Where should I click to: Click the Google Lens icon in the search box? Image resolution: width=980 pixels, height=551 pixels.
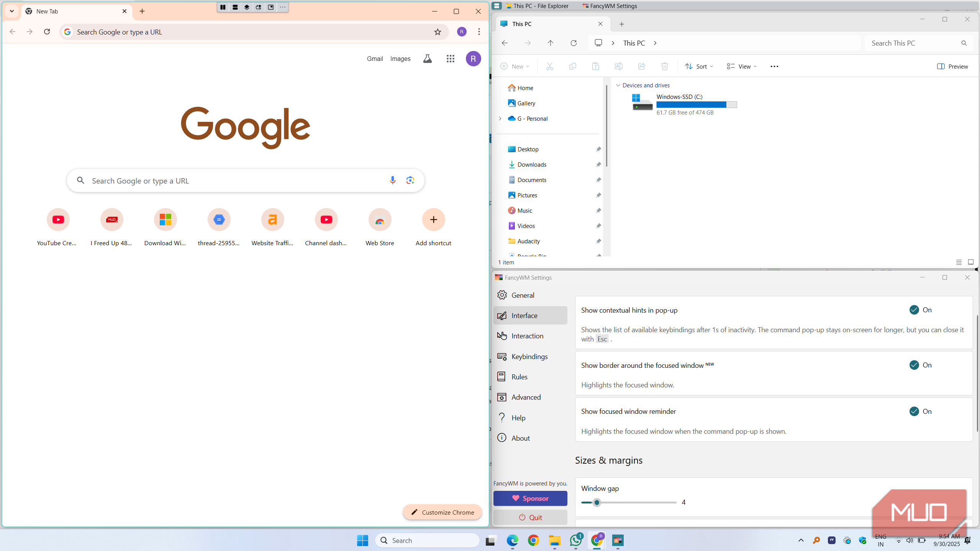tap(410, 180)
